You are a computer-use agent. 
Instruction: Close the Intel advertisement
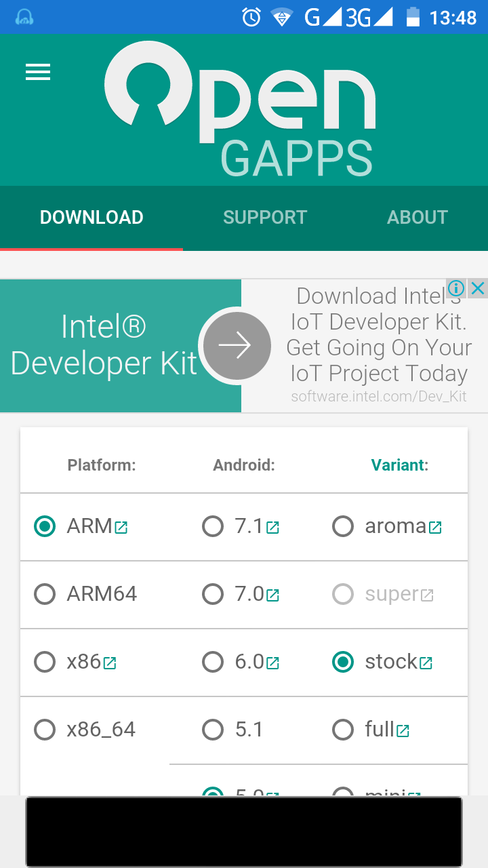(x=478, y=288)
